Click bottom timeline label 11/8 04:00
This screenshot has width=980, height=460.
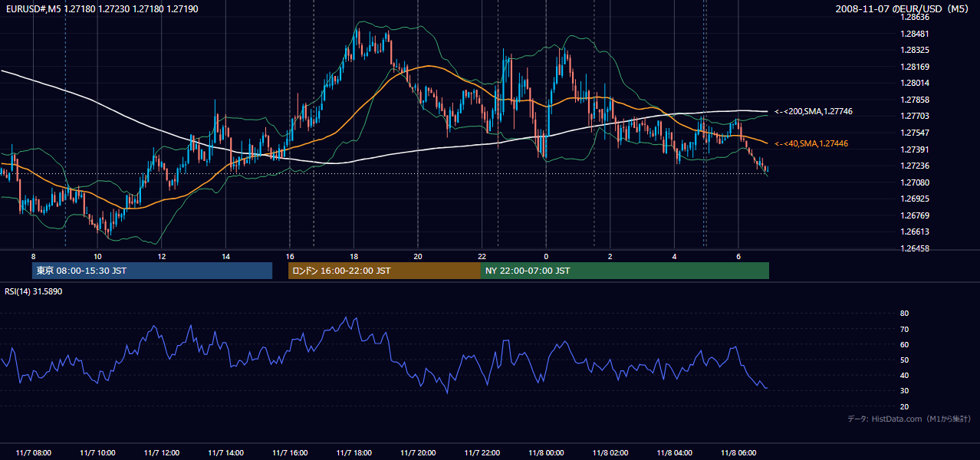[x=675, y=452]
